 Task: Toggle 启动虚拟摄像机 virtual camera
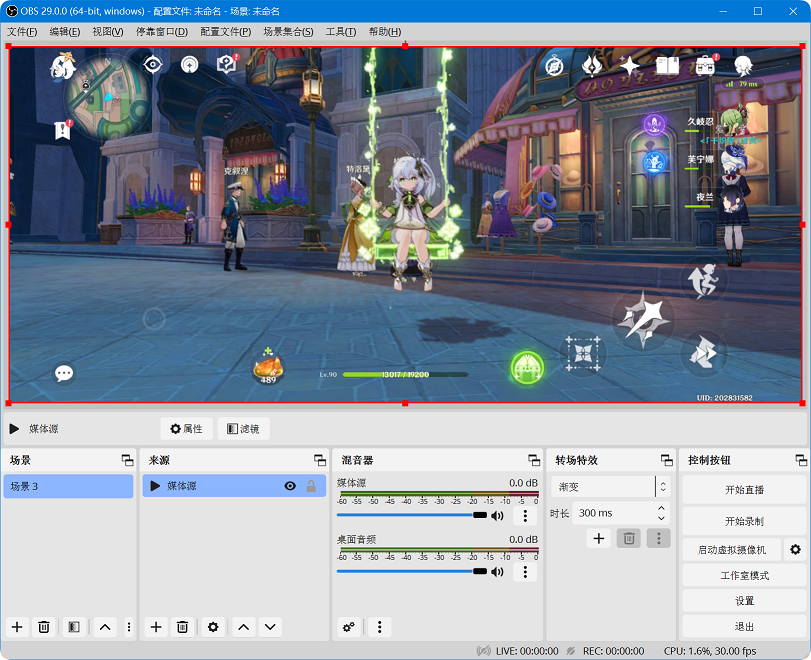(732, 549)
